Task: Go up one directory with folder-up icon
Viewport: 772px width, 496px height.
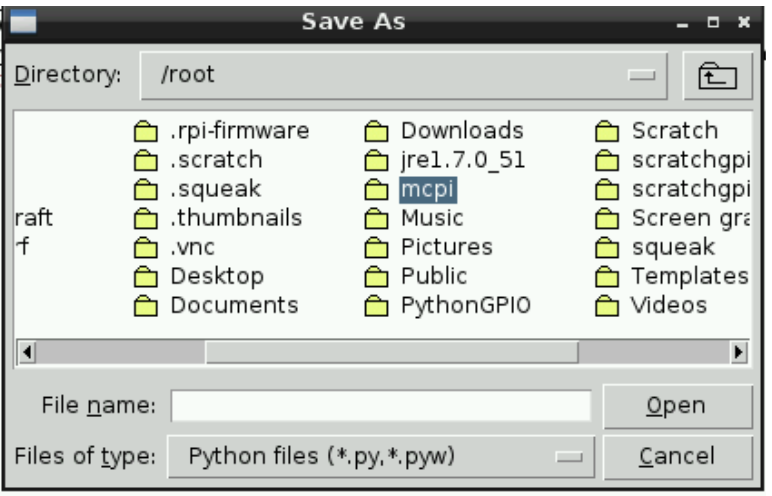Action: coord(718,76)
